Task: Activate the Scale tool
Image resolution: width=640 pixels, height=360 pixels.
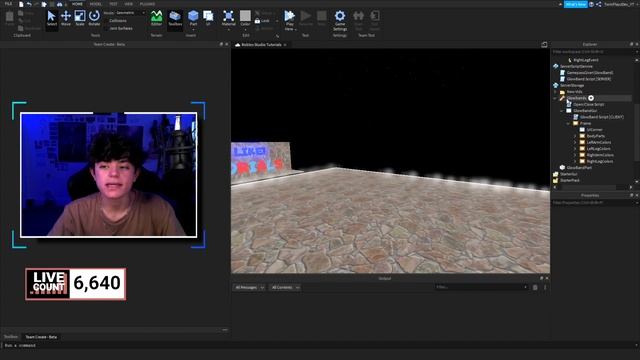Action: [80, 19]
